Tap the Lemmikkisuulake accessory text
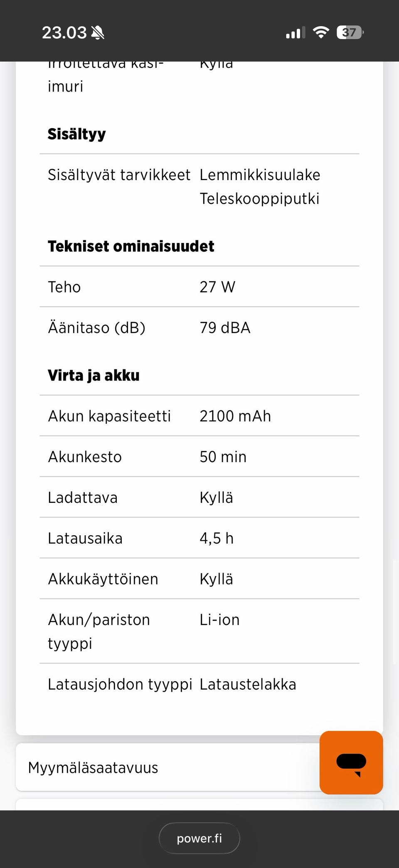This screenshot has width=399, height=868. [x=260, y=175]
